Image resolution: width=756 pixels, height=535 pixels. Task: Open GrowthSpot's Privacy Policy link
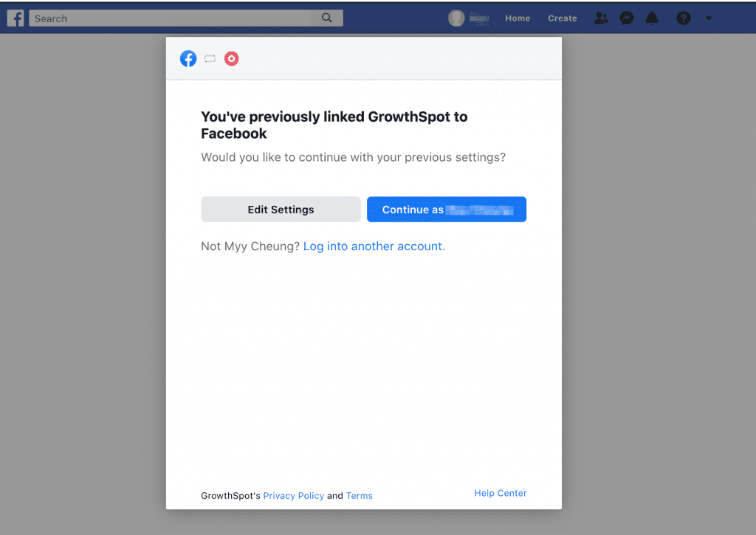(294, 495)
